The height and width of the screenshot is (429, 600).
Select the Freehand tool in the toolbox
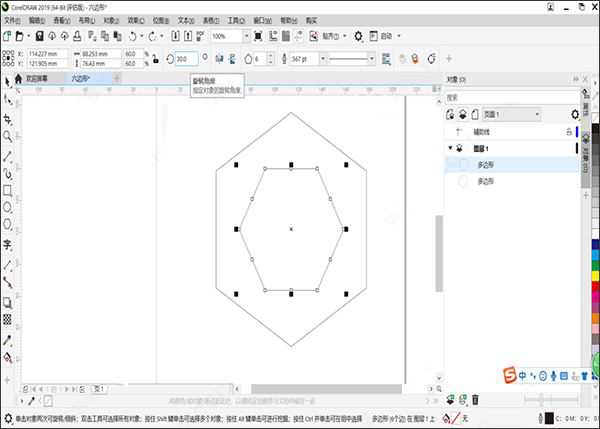pos(7,156)
